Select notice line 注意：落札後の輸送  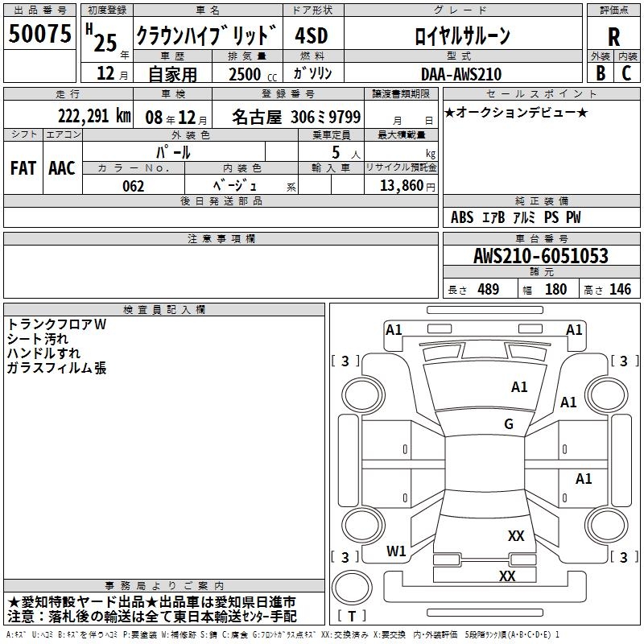click(152, 617)
